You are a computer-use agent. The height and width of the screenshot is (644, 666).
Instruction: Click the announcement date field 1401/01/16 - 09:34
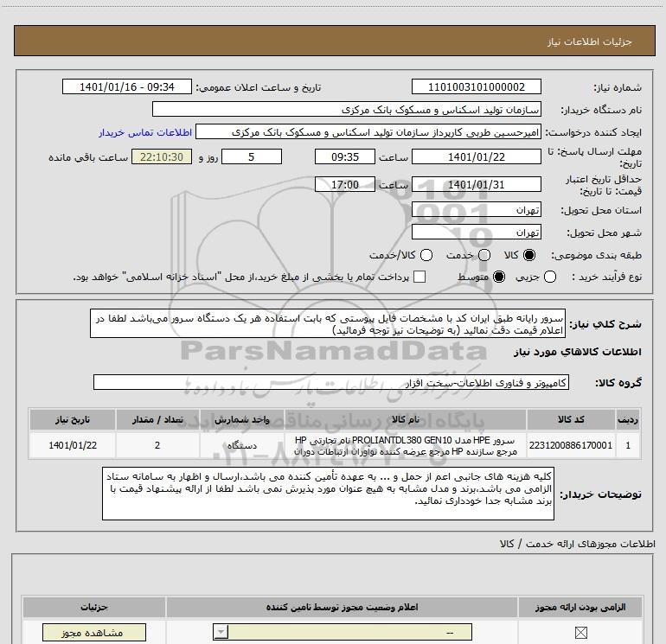click(127, 86)
